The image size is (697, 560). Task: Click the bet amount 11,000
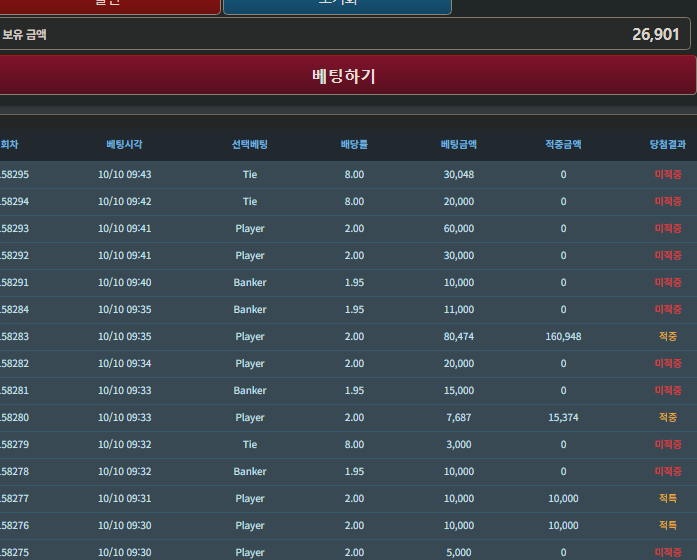(459, 310)
